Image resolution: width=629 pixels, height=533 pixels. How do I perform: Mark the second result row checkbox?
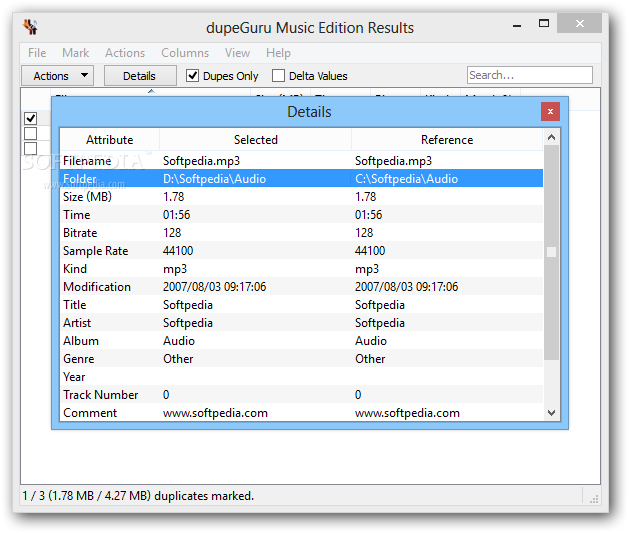[30, 133]
